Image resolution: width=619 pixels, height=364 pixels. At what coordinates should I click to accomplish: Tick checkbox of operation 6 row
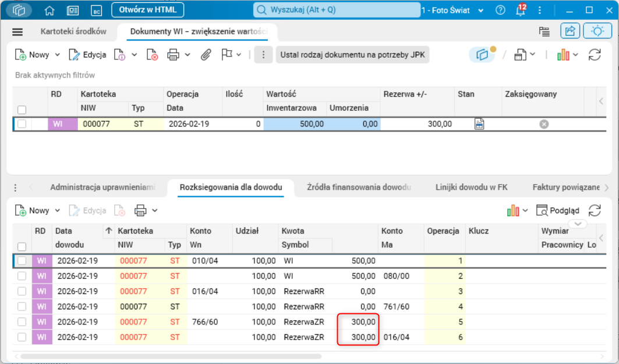click(22, 337)
